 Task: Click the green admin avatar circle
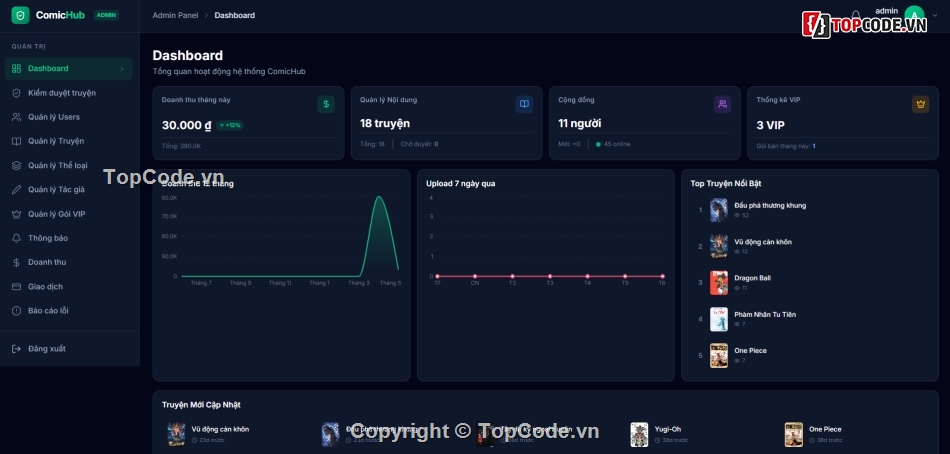pos(914,16)
